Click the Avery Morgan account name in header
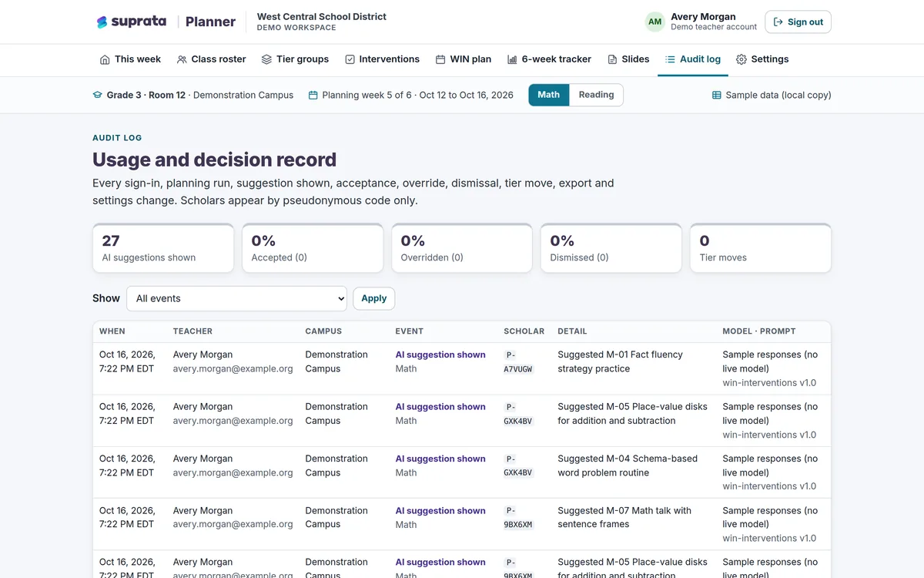Image resolution: width=924 pixels, height=578 pixels. coord(703,16)
